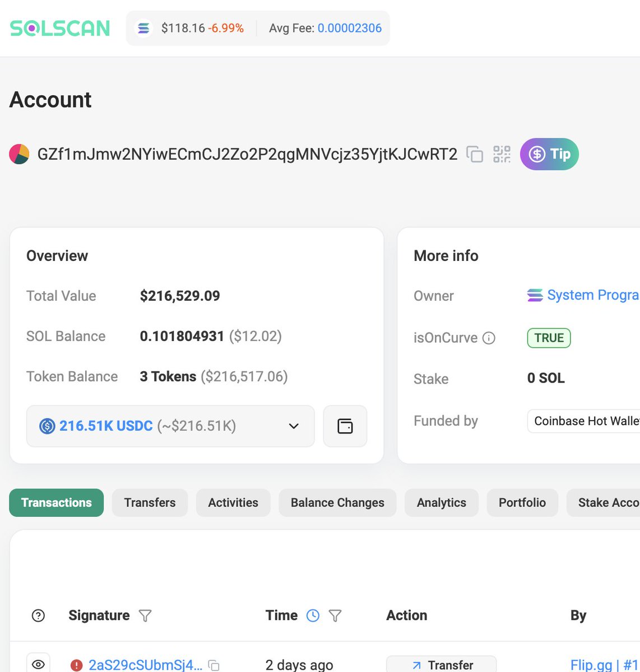Open the Stake Accounts tab

click(604, 503)
